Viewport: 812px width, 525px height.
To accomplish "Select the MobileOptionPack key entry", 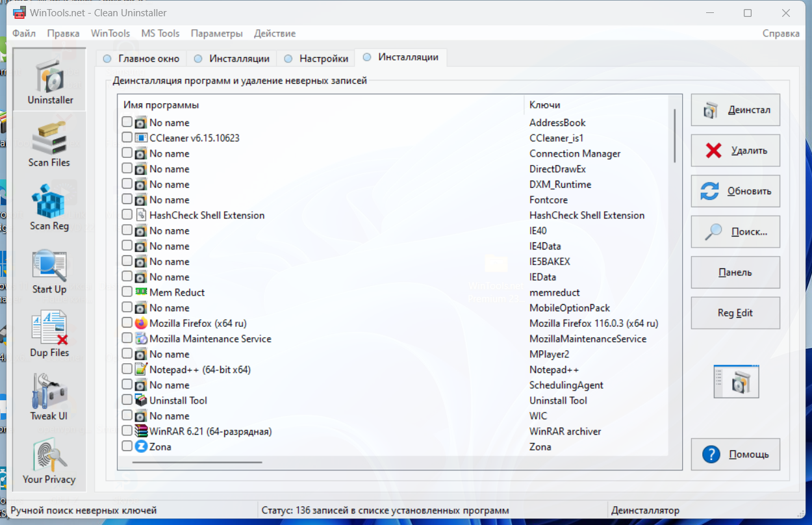I will coord(570,308).
